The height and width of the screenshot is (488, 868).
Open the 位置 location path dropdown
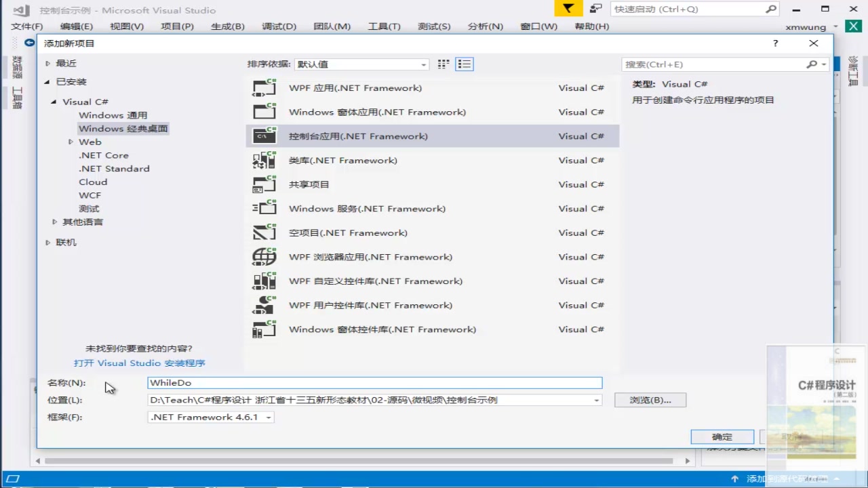click(x=597, y=401)
